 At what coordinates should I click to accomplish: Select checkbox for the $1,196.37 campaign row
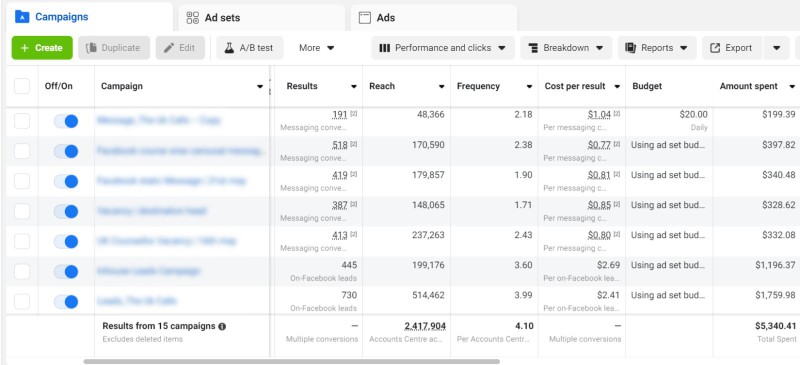[22, 272]
